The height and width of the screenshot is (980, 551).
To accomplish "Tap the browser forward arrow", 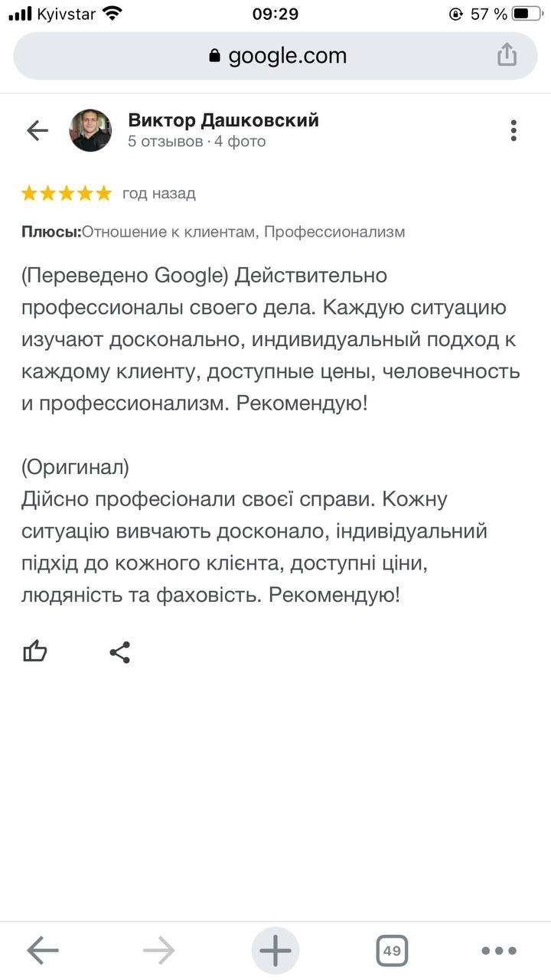I will click(x=158, y=951).
